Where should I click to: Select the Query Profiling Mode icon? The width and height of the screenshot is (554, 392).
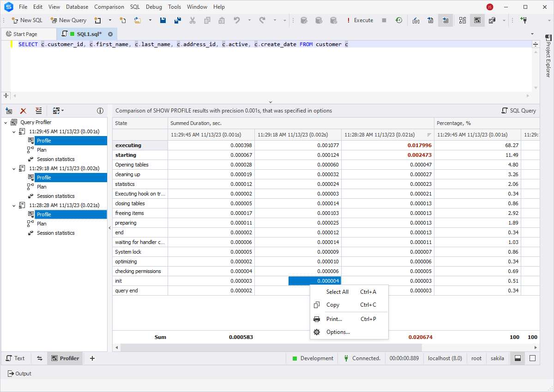(x=477, y=20)
